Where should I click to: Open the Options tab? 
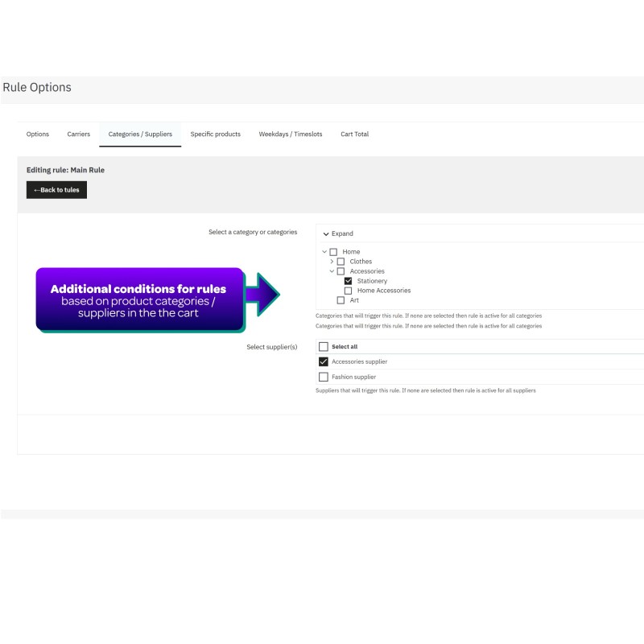pos(37,134)
